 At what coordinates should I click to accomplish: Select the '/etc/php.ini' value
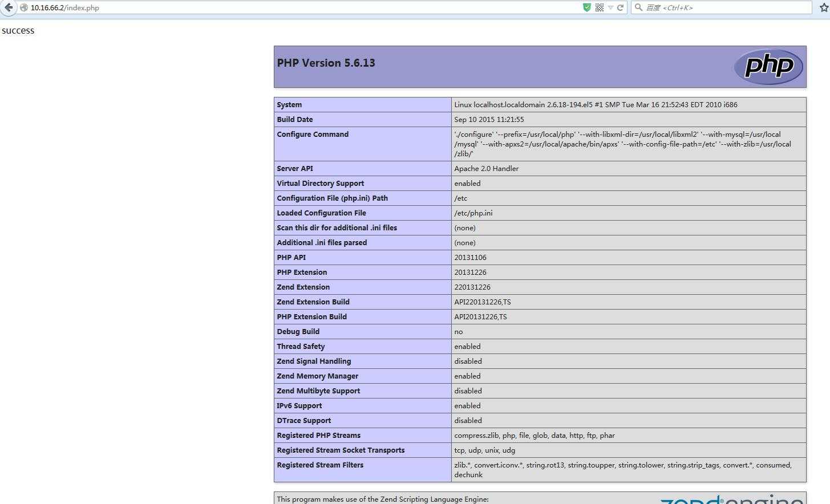click(473, 213)
